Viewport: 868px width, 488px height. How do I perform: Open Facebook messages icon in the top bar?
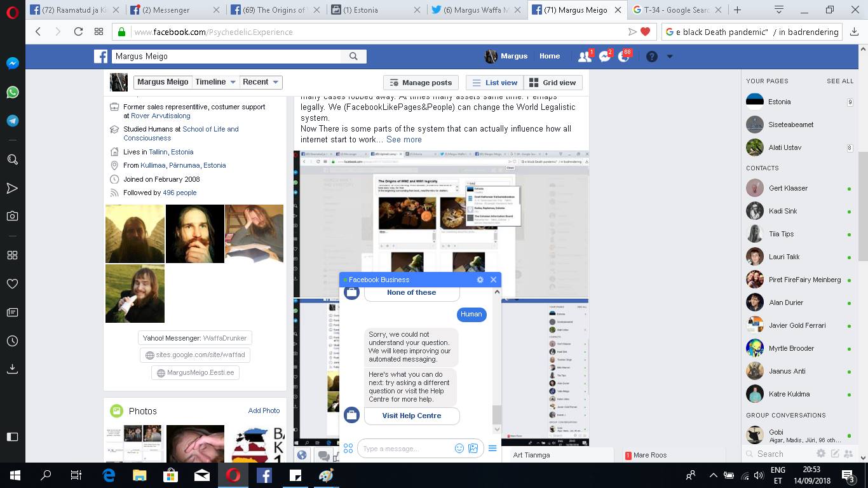pyautogui.click(x=605, y=57)
